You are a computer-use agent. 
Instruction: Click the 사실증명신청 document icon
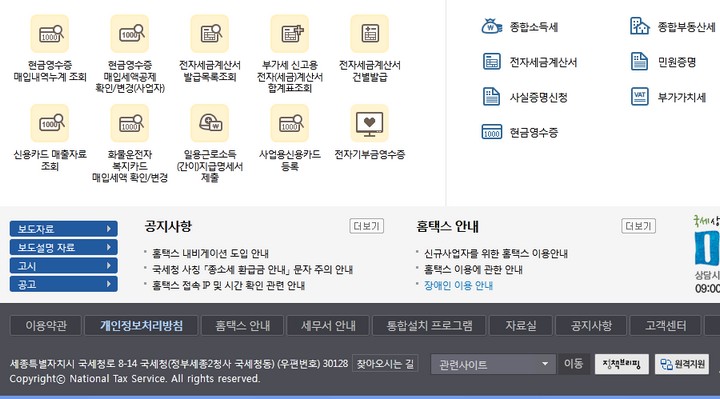(x=491, y=97)
